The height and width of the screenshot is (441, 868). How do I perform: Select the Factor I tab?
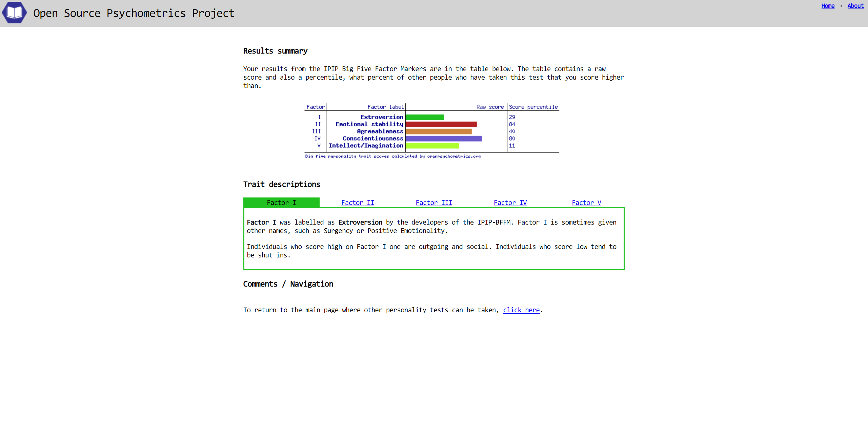coord(281,203)
